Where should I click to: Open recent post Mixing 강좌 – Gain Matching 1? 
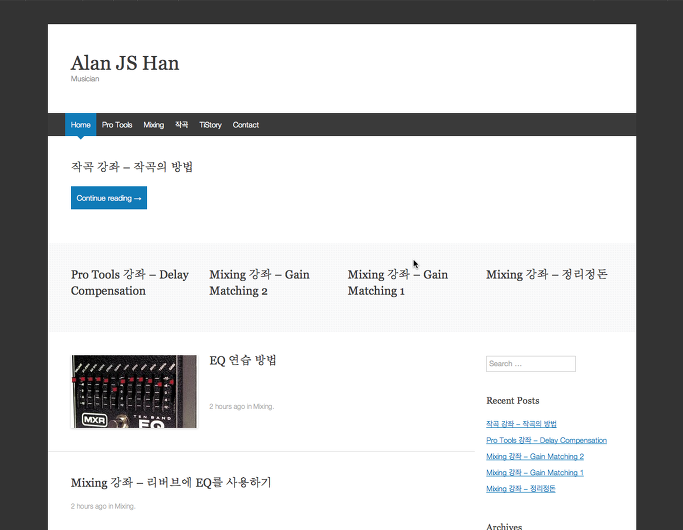tap(534, 473)
